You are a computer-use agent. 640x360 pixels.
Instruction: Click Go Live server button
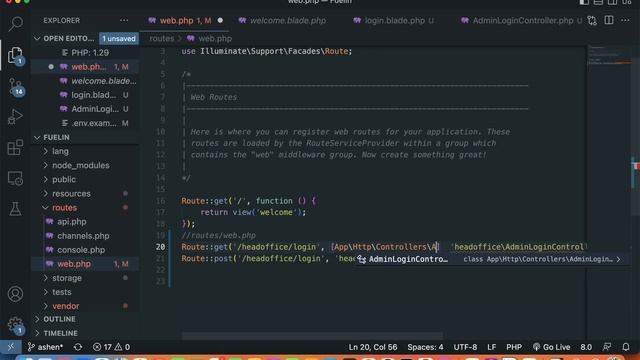tap(551, 347)
